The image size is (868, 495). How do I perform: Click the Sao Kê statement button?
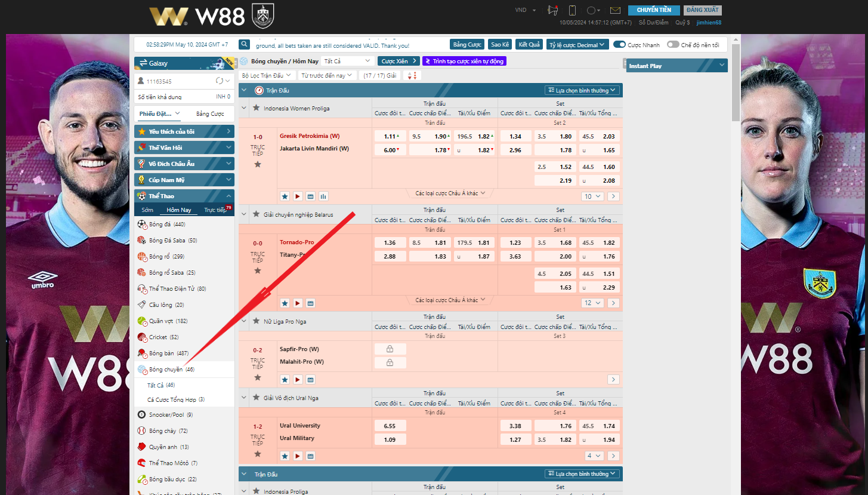coord(499,45)
